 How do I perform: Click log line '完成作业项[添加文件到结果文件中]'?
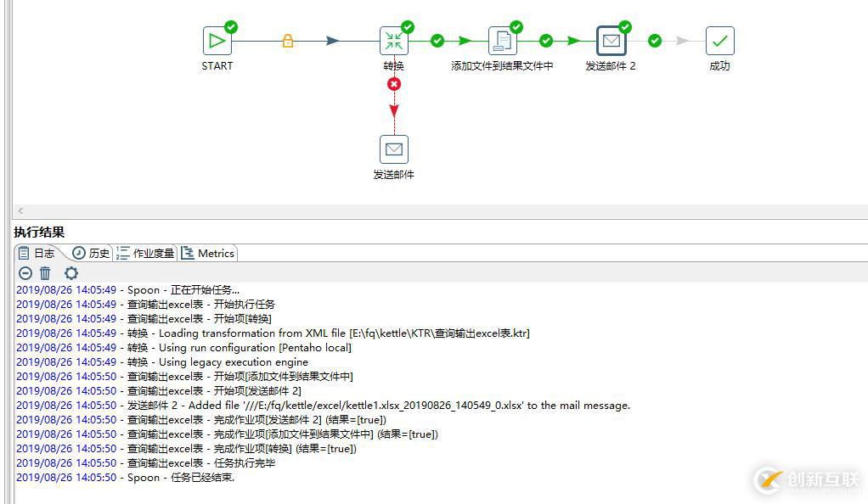(x=227, y=434)
